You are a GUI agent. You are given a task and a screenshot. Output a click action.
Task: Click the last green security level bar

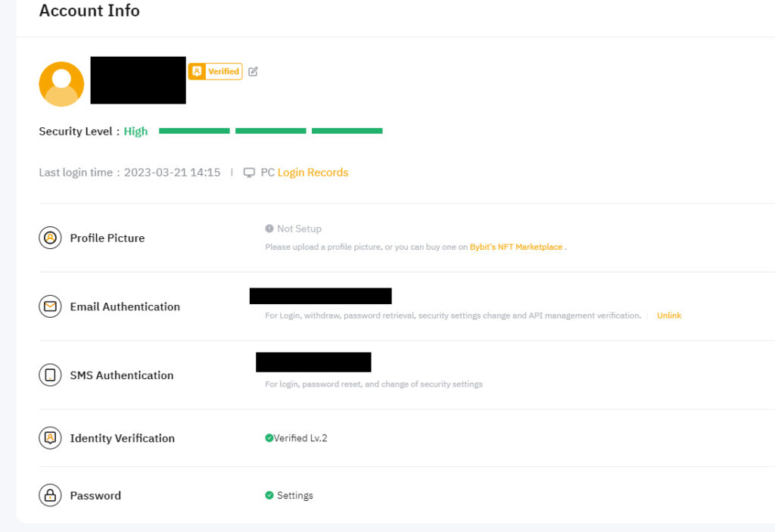(347, 131)
